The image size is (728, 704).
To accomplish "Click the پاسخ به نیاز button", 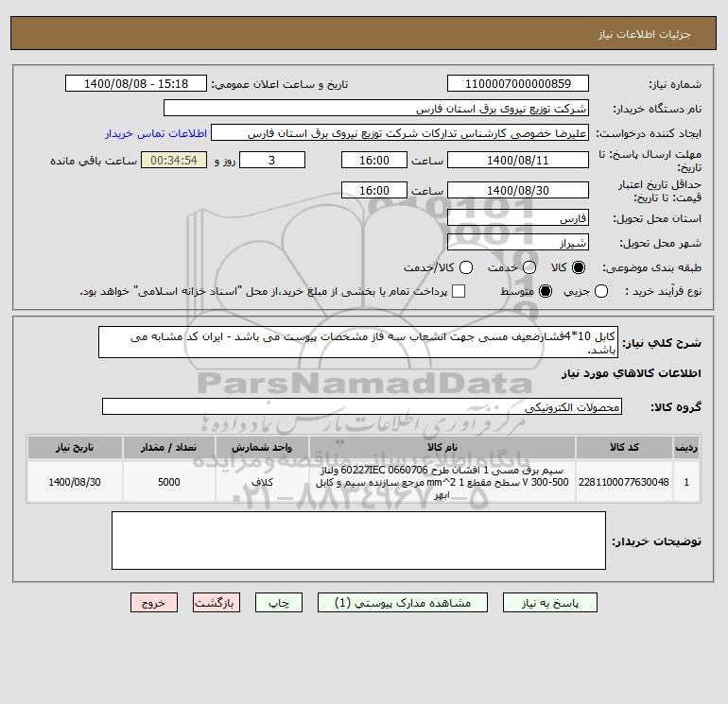I will [549, 603].
